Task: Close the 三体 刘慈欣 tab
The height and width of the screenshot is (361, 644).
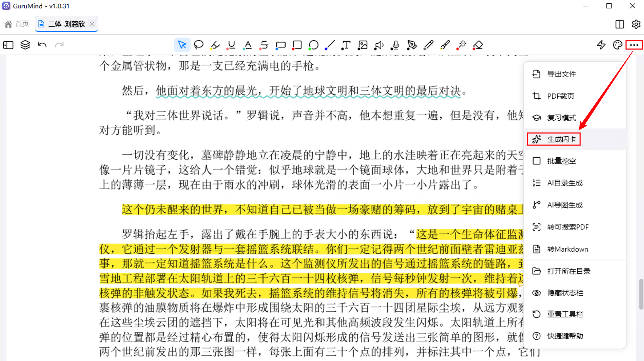Action: [x=92, y=24]
